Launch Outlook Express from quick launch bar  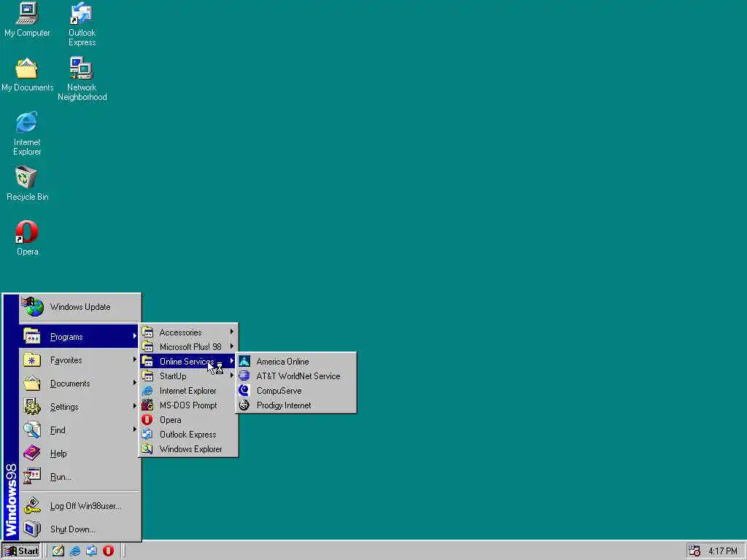click(x=91, y=551)
